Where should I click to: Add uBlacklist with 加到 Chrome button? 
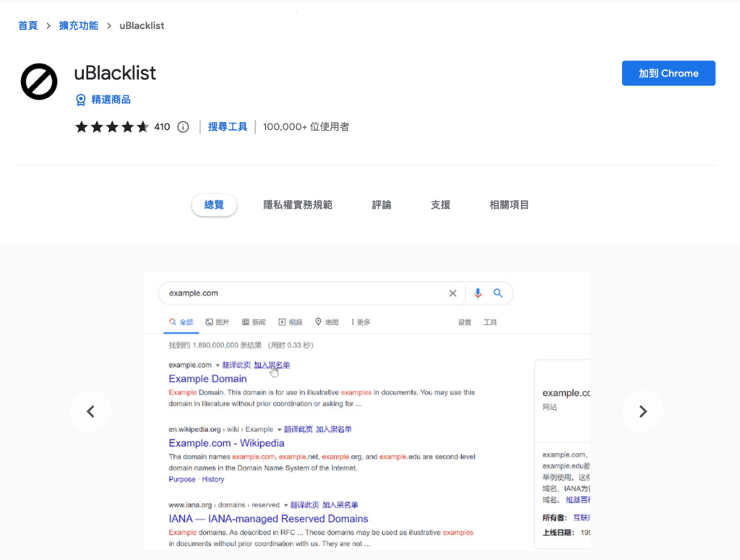(x=668, y=73)
